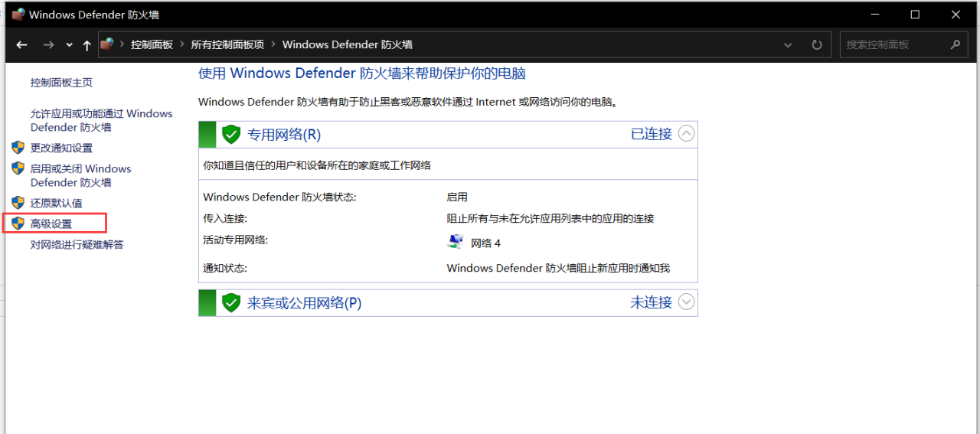Open 控制面板主页 link
Image resolution: width=980 pixels, height=434 pixels.
pyautogui.click(x=61, y=83)
